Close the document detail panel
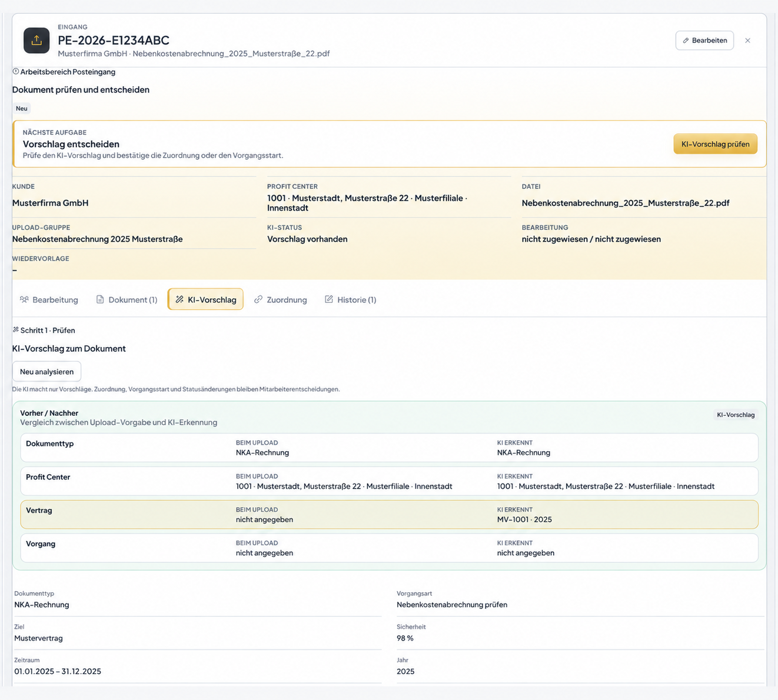This screenshot has width=778, height=700. pos(747,41)
